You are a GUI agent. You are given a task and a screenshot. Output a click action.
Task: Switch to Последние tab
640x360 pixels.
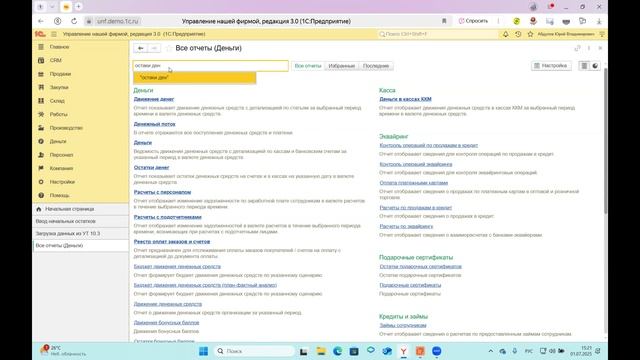pyautogui.click(x=376, y=66)
